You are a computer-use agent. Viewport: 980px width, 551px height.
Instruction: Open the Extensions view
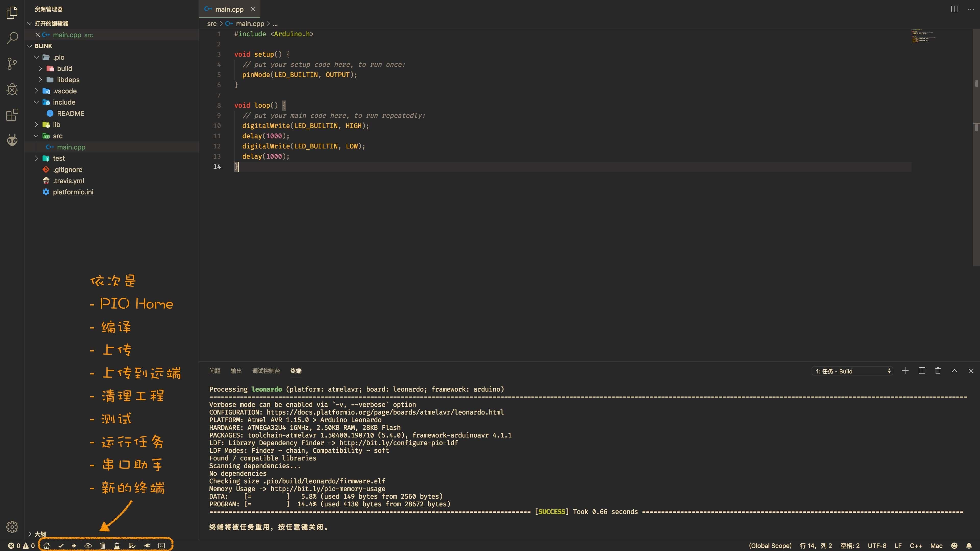12,115
